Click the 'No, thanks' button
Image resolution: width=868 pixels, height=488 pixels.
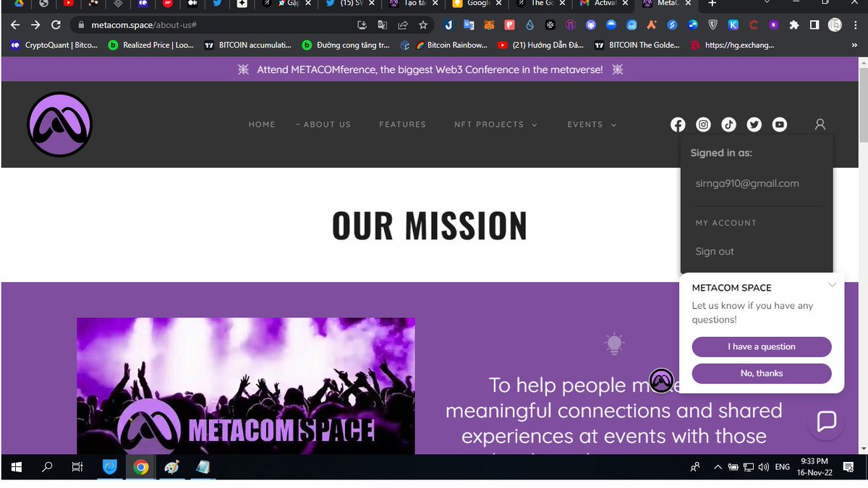[x=762, y=374]
